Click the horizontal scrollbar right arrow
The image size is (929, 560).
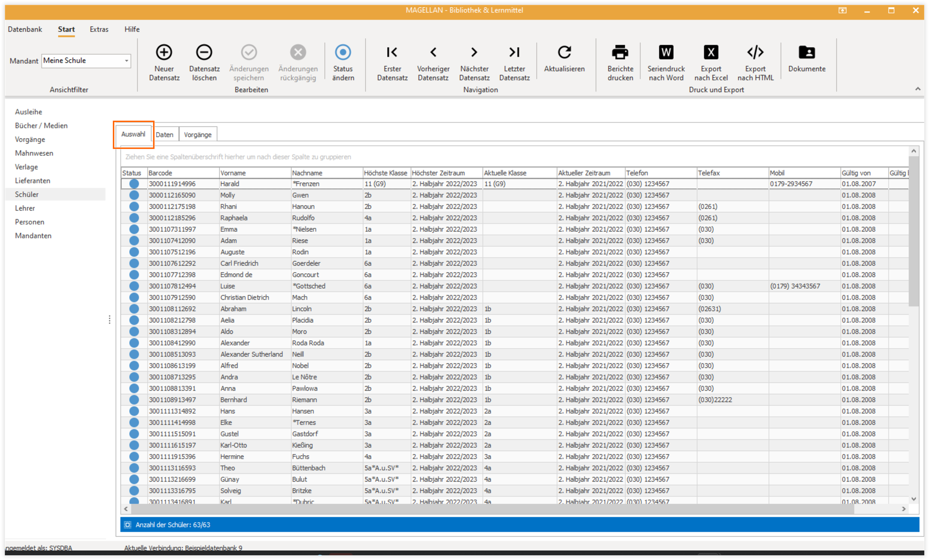(x=903, y=509)
